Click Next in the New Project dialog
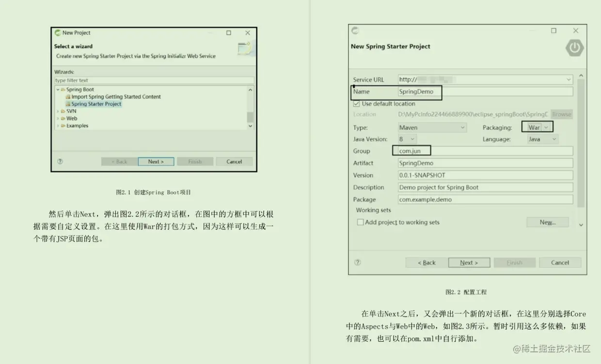The image size is (601, 364). pyautogui.click(x=156, y=162)
